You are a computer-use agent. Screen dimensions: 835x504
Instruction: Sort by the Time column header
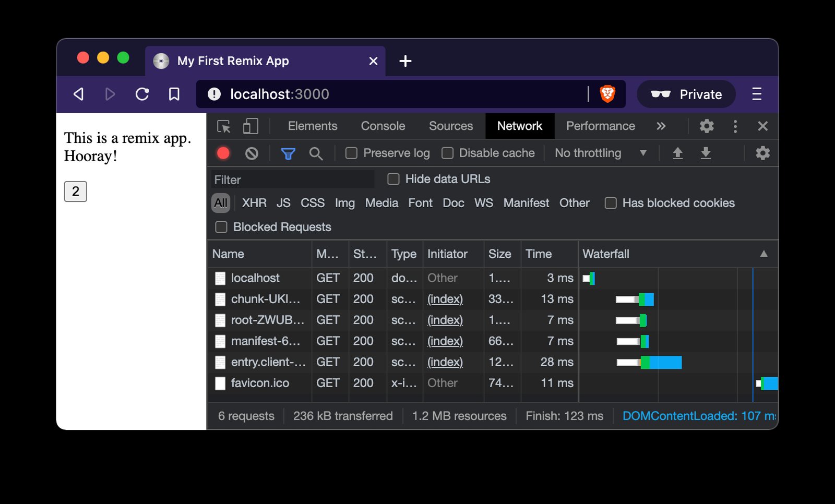[550, 254]
